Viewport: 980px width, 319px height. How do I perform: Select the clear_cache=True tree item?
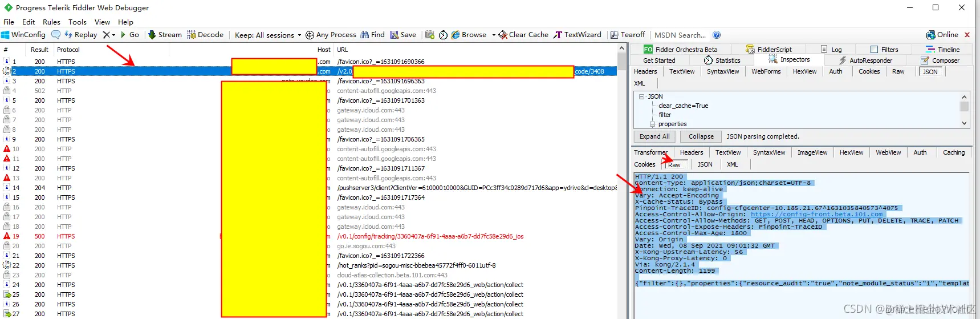click(683, 106)
